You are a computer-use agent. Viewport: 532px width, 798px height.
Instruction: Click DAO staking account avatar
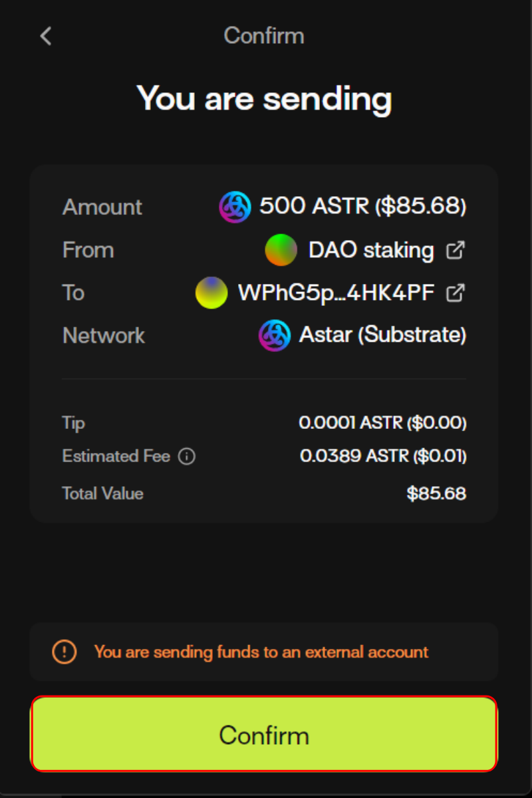(x=281, y=250)
